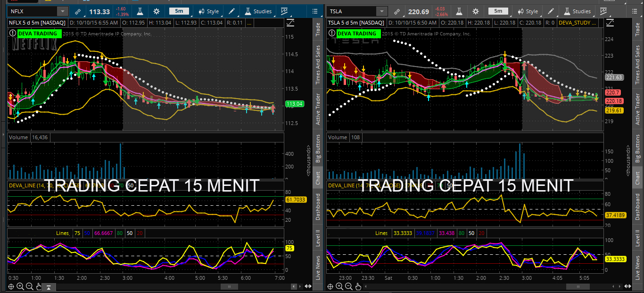
Task: Open Active Trader tab on NFLX panel
Action: coord(318,109)
